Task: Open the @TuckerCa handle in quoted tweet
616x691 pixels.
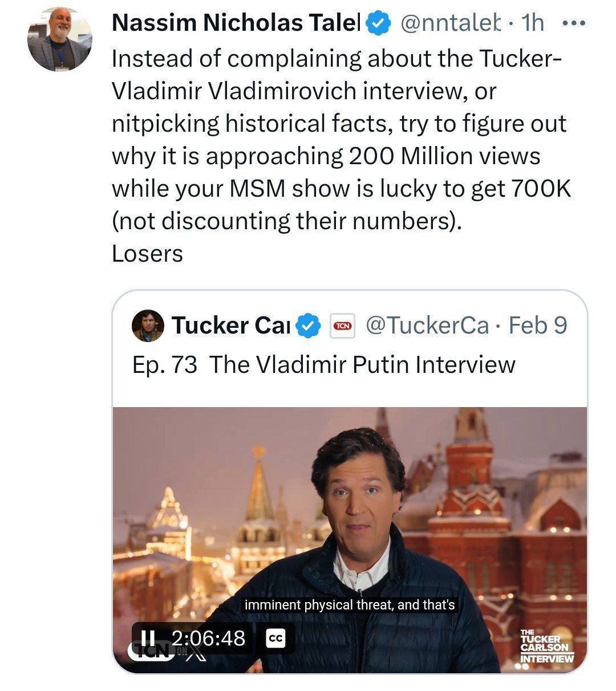Action: coord(427,325)
